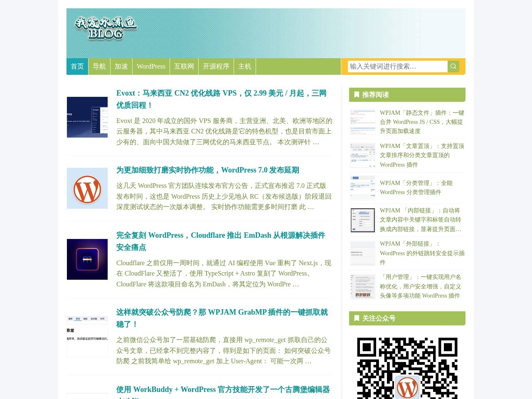Image resolution: width=532 pixels, height=399 pixels.
Task: Open WPJAM 静态文件 recommended reading link
Action: (422, 122)
